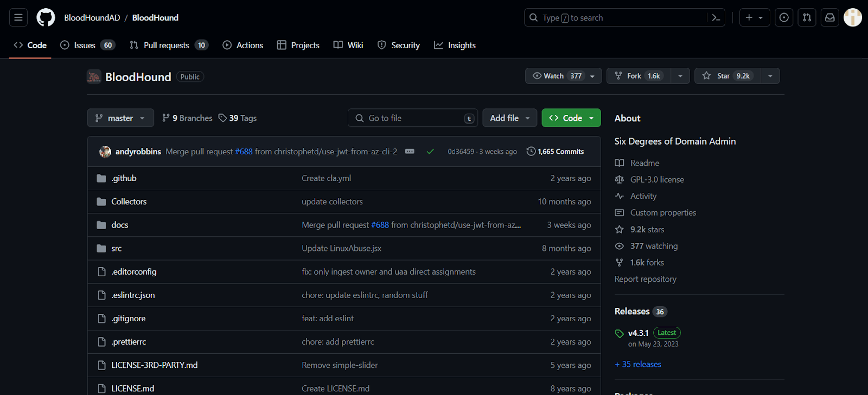Viewport: 868px width, 395px height.
Task: Open the Fork options dropdown arrow
Action: (680, 76)
